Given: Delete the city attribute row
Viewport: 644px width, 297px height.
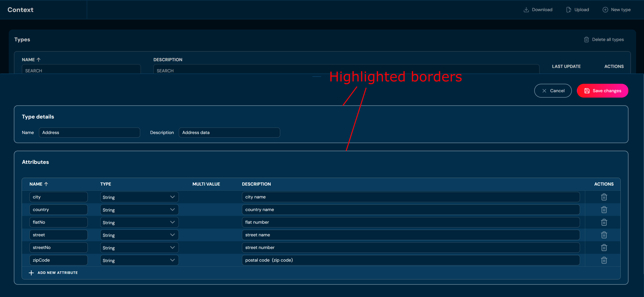Looking at the screenshot, I should [x=604, y=197].
